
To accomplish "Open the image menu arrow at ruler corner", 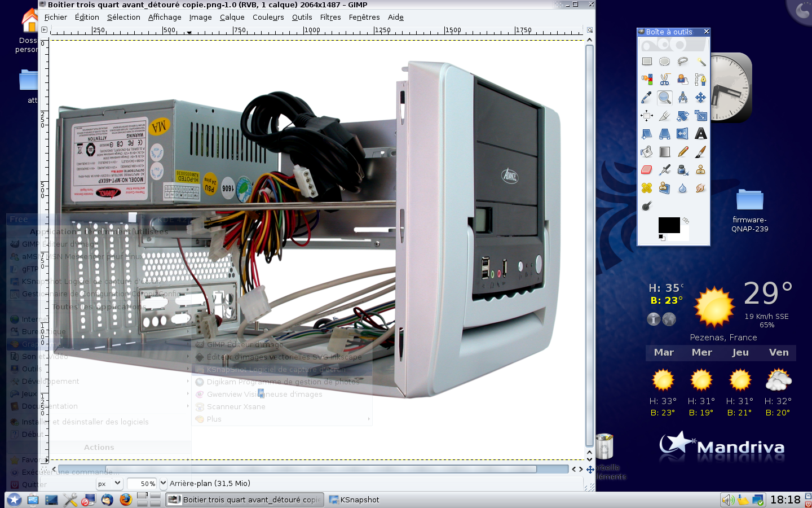I will [x=44, y=30].
